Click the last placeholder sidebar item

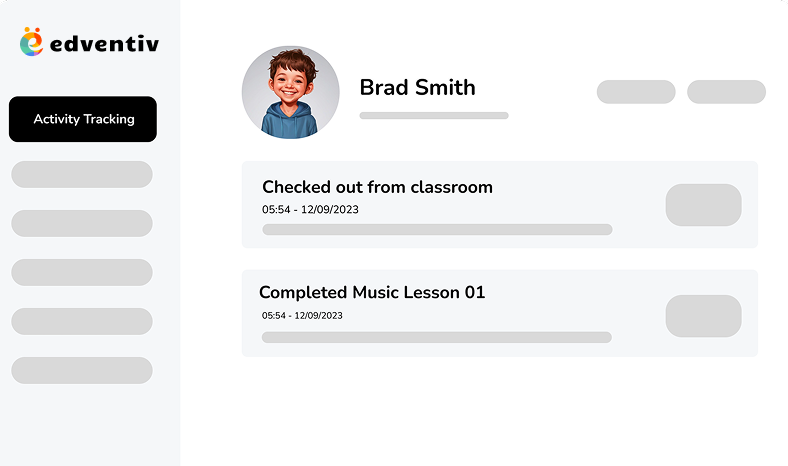(82, 370)
